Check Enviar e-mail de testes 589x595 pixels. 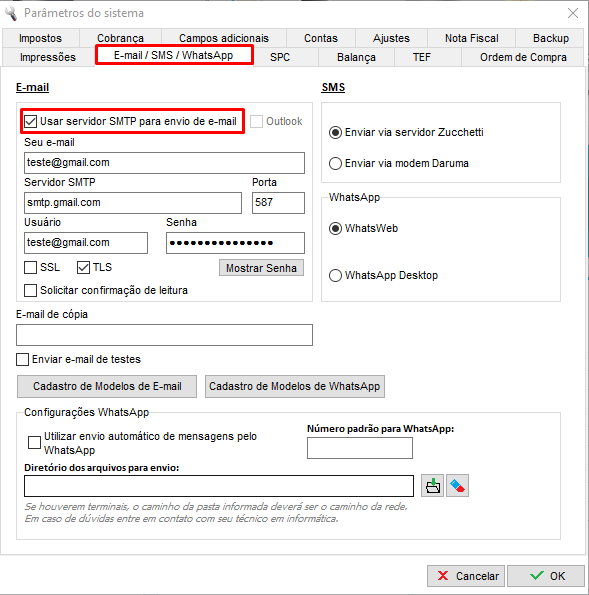click(x=22, y=359)
